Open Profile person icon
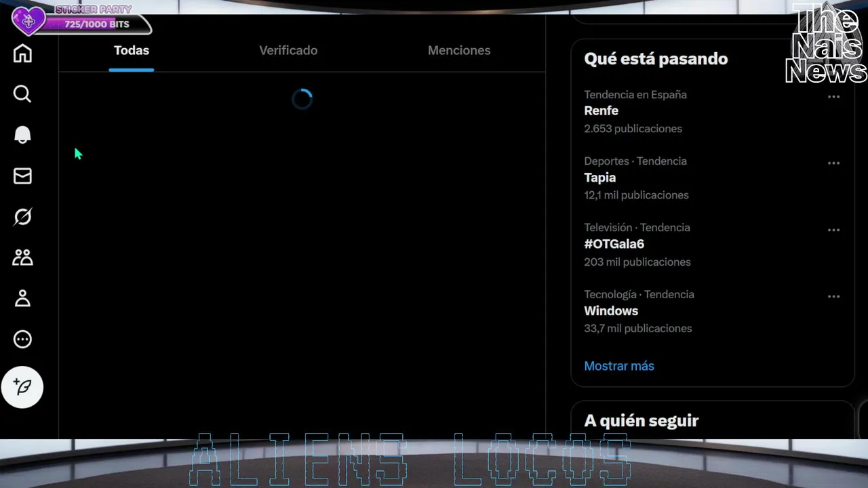The image size is (868, 488). click(22, 298)
